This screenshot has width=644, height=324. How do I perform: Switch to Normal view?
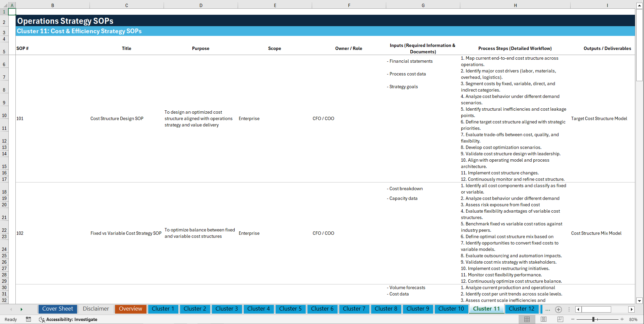pyautogui.click(x=527, y=319)
